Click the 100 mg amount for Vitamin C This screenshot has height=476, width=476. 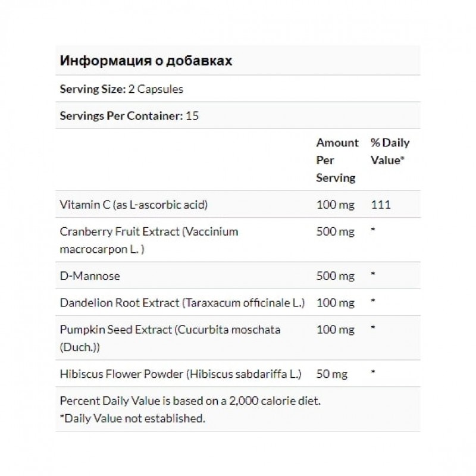coord(334,205)
